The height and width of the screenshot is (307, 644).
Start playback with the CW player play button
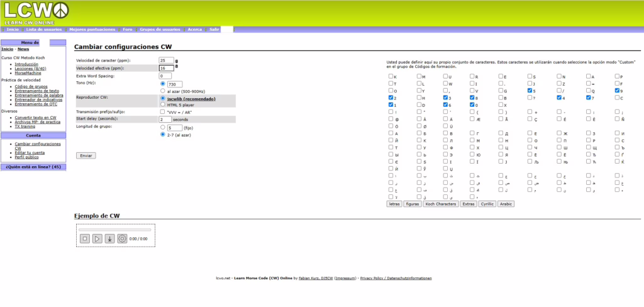click(x=97, y=238)
